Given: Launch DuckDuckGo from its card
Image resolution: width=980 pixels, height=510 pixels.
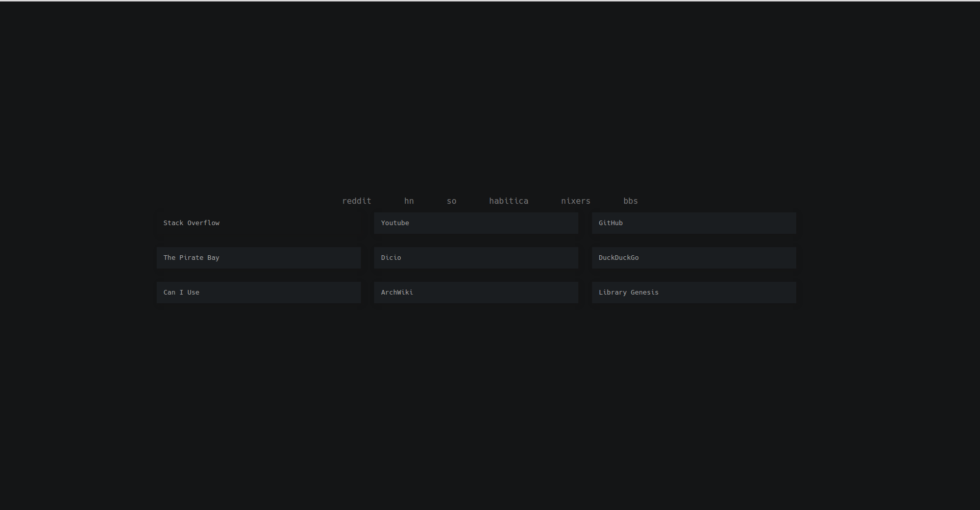Looking at the screenshot, I should (693, 257).
